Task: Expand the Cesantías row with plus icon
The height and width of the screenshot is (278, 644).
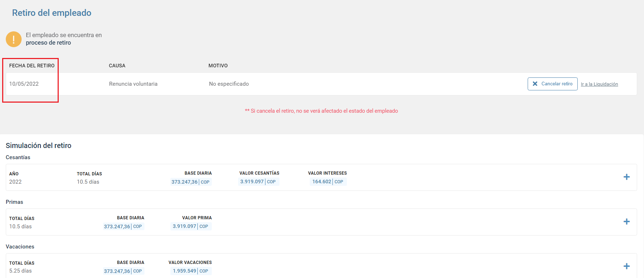Action: 627,177
